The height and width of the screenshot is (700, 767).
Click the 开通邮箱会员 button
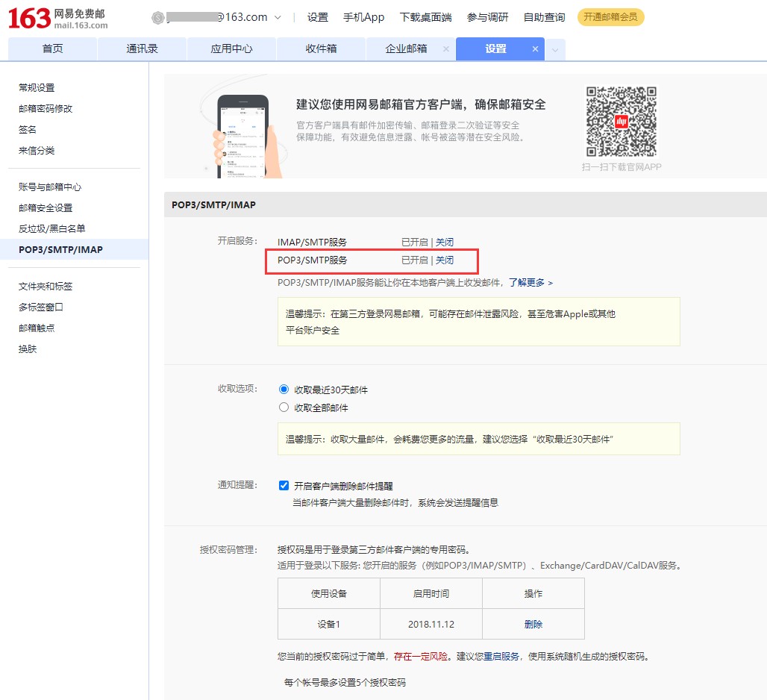click(610, 16)
